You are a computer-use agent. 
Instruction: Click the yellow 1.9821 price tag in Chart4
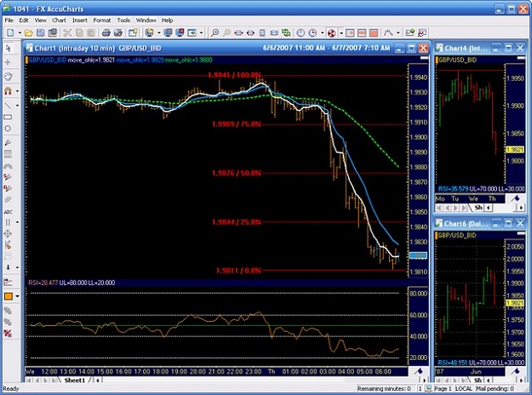point(515,150)
